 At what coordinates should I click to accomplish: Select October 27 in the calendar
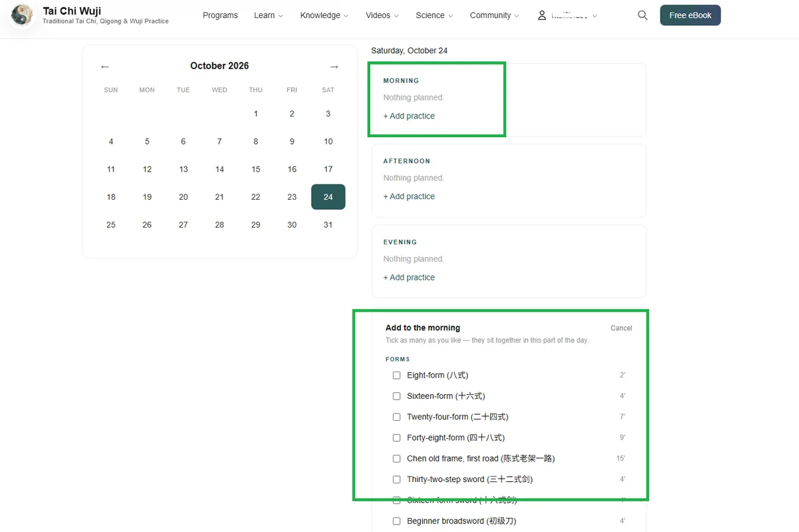point(183,225)
